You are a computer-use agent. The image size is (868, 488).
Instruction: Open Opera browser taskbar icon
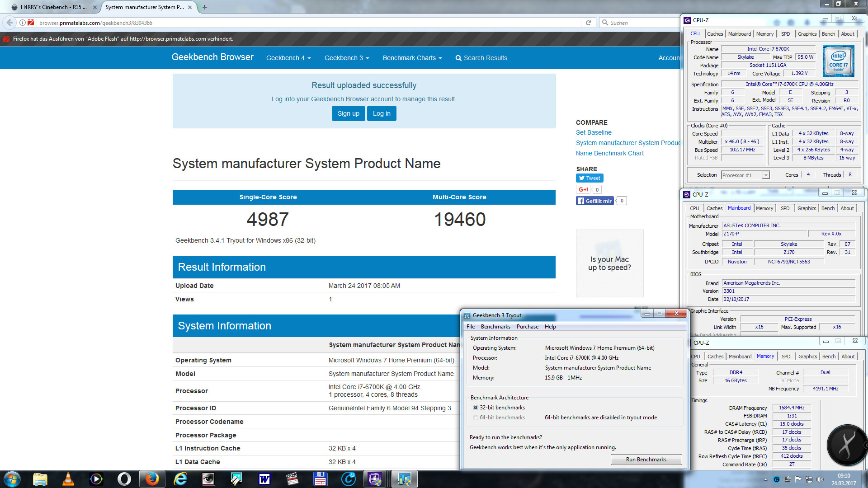124,479
